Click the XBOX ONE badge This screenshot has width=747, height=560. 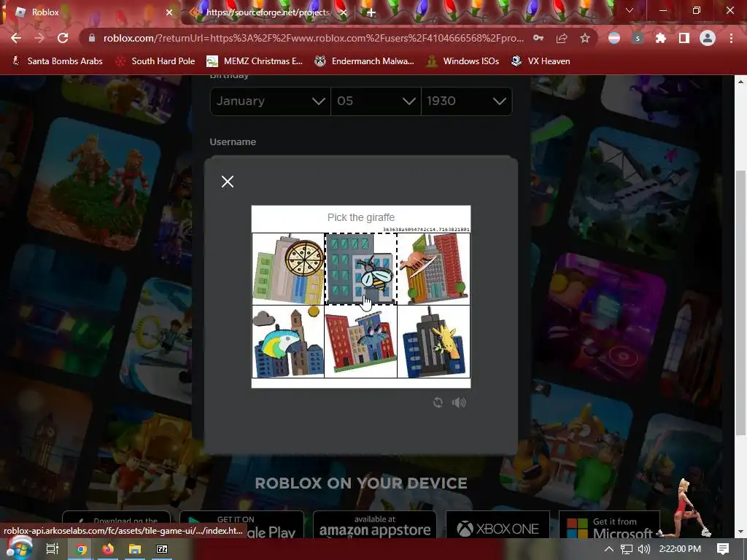coord(498,525)
